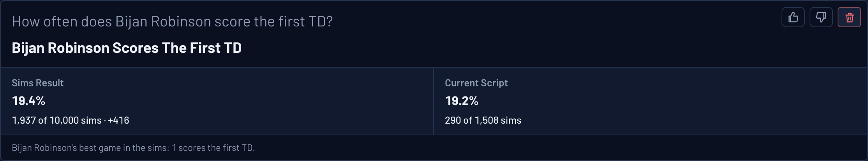The height and width of the screenshot is (161, 868).
Task: Click the +416 odds value
Action: [118, 120]
